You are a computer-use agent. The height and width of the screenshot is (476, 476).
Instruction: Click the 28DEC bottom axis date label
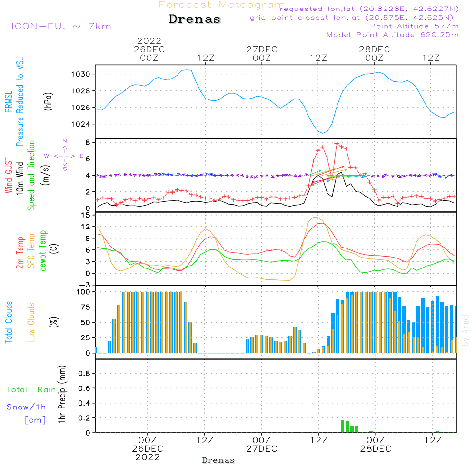click(x=375, y=449)
